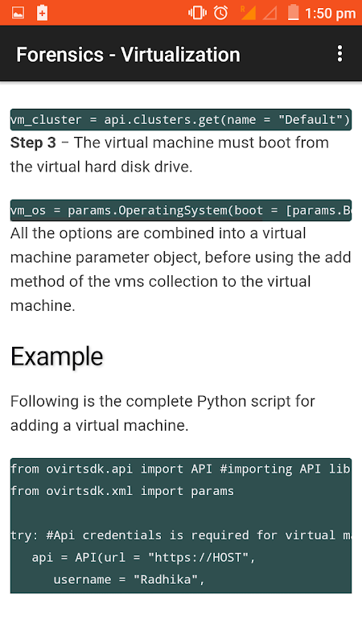362x644 pixels.
Task: Tap the 1:50 pm clock
Action: [x=331, y=14]
